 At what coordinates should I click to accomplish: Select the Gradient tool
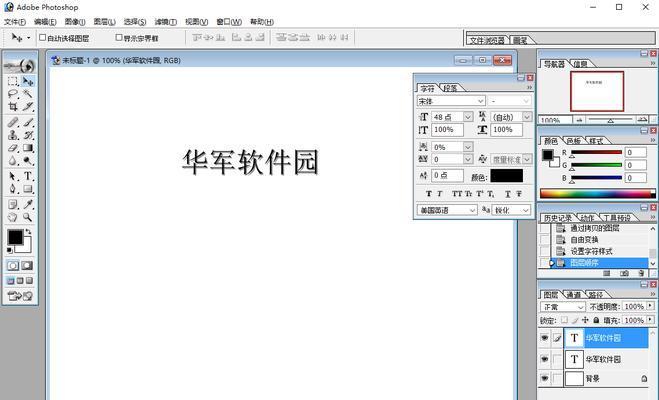pyautogui.click(x=28, y=148)
